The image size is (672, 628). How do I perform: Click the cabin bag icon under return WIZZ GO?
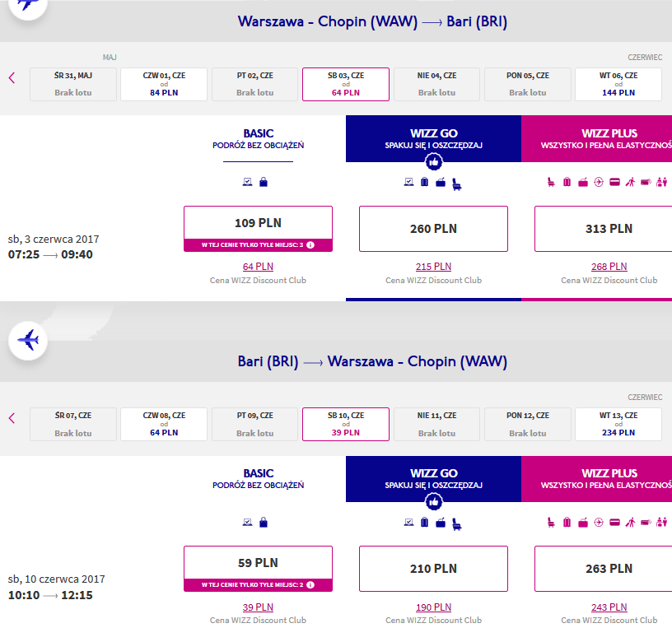[x=441, y=523]
